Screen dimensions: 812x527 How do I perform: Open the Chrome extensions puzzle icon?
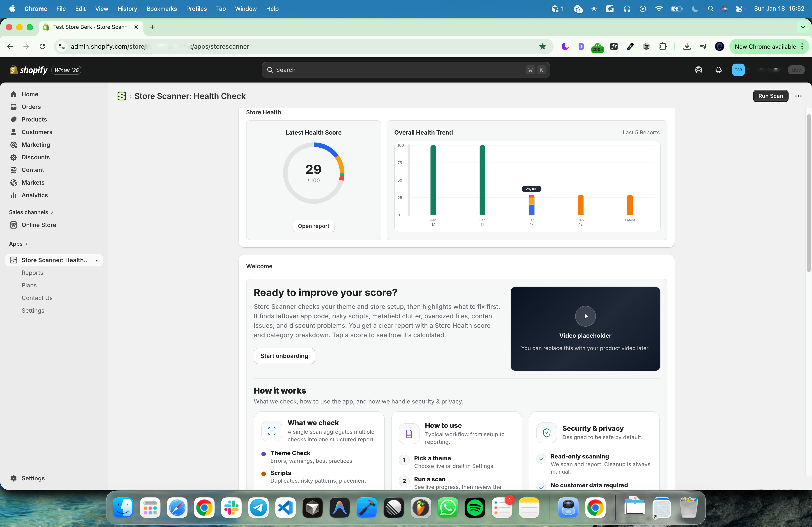pyautogui.click(x=662, y=46)
